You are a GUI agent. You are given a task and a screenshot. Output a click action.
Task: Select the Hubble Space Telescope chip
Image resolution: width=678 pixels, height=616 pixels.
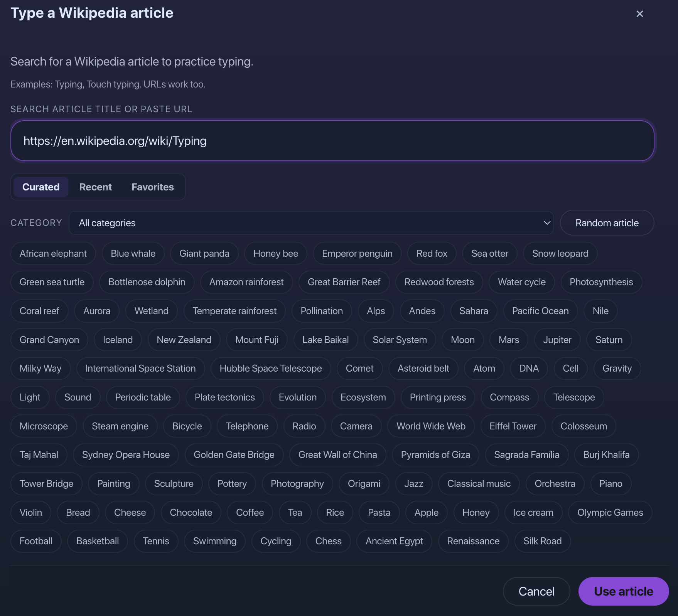coord(271,369)
